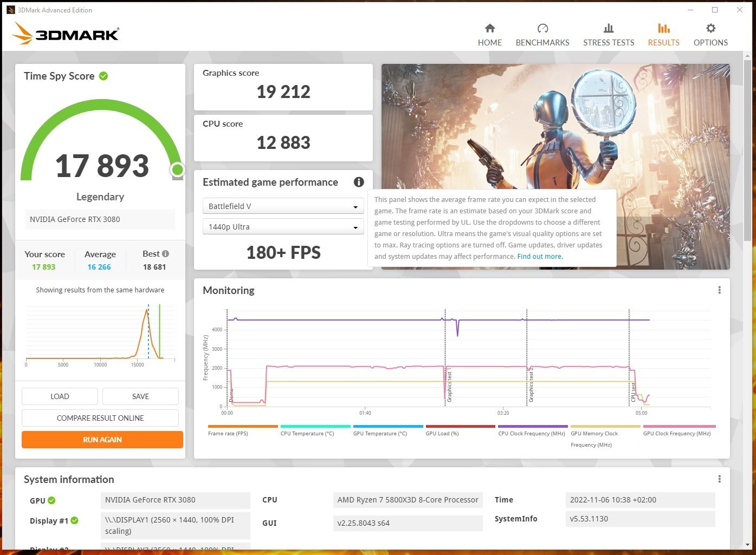Viewport: 756px width, 555px height.
Task: Click COMPARE RESULT ONLINE button
Action: coord(100,418)
